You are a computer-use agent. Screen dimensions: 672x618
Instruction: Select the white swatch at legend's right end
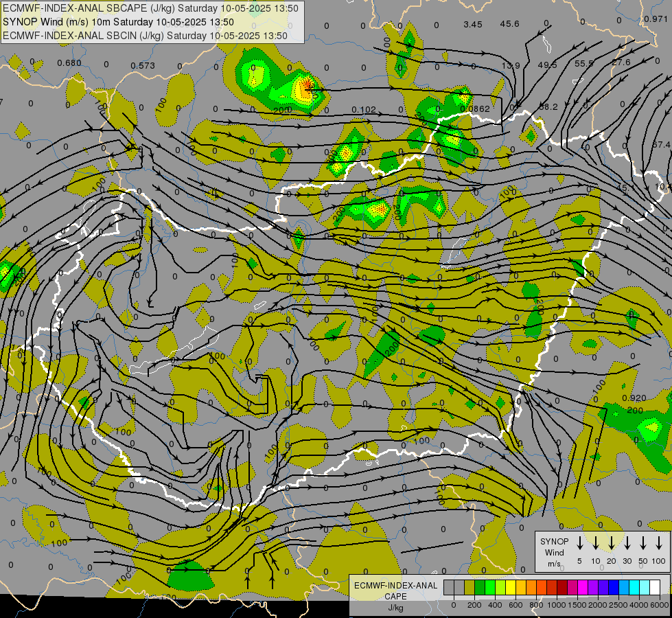point(654,588)
